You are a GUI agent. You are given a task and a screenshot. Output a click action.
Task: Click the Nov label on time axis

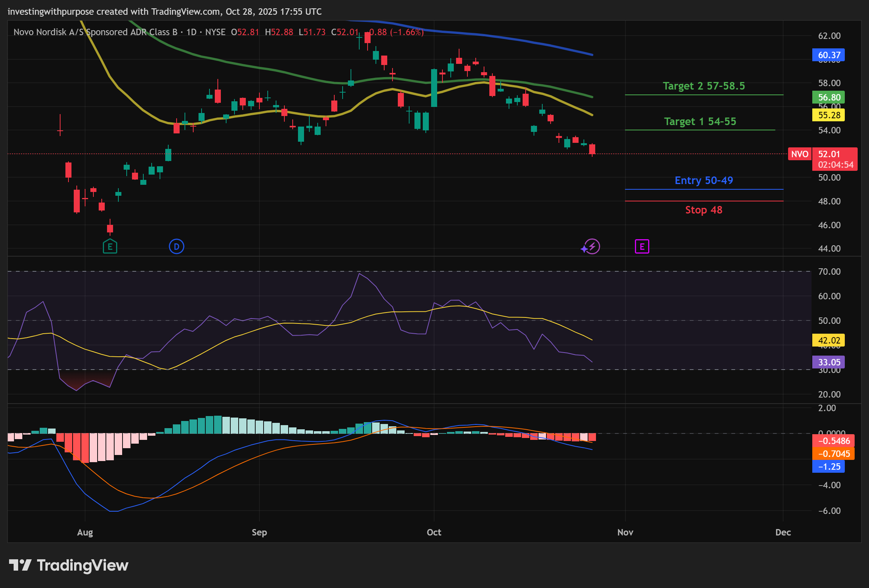coord(625,532)
